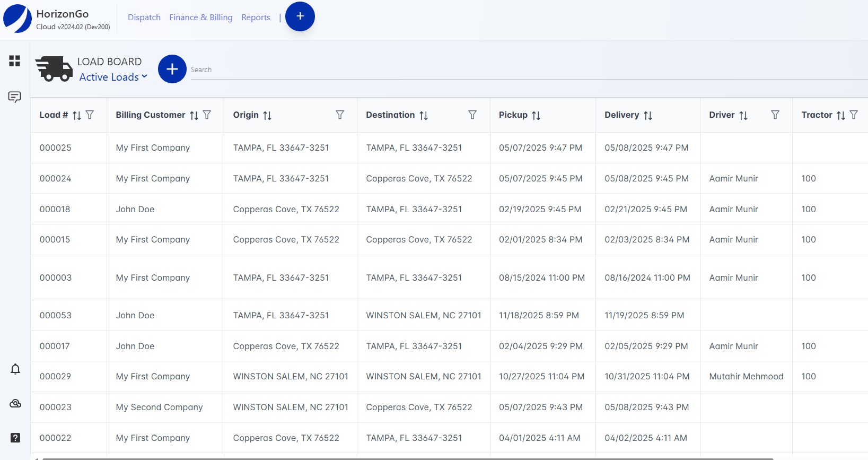Focus the load board Search field
This screenshot has height=460, width=868.
[x=477, y=70]
